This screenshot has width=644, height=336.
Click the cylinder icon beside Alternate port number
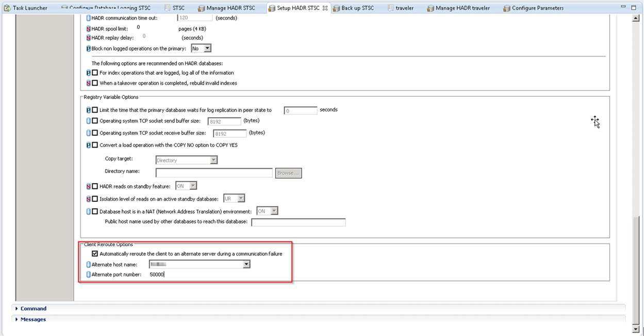[x=88, y=275]
